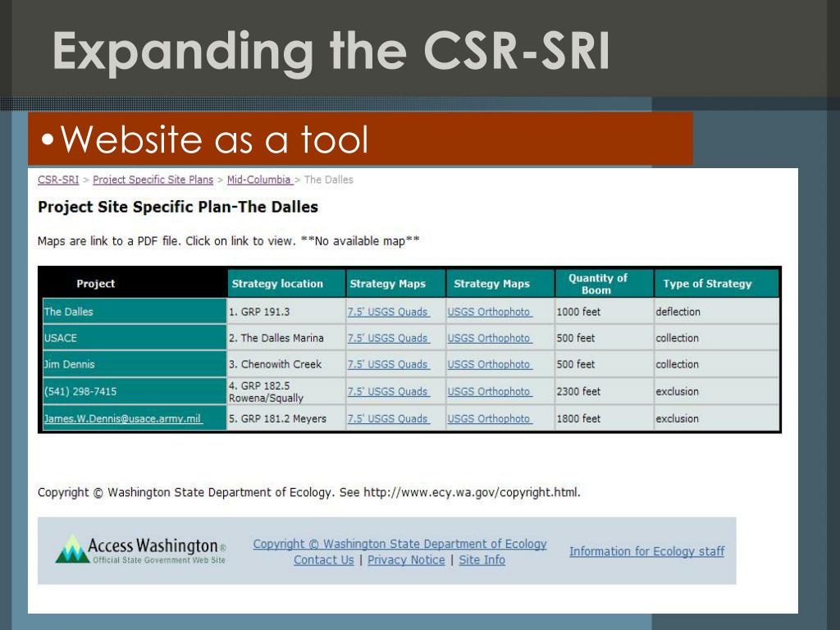
Task: Open USGS Orthophoto for The Dalles Marina
Action: pos(490,338)
